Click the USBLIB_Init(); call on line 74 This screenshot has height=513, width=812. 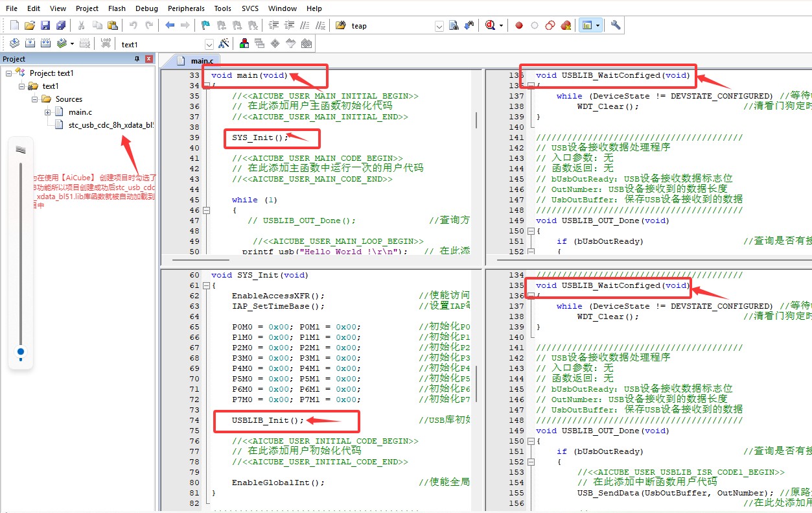(268, 420)
